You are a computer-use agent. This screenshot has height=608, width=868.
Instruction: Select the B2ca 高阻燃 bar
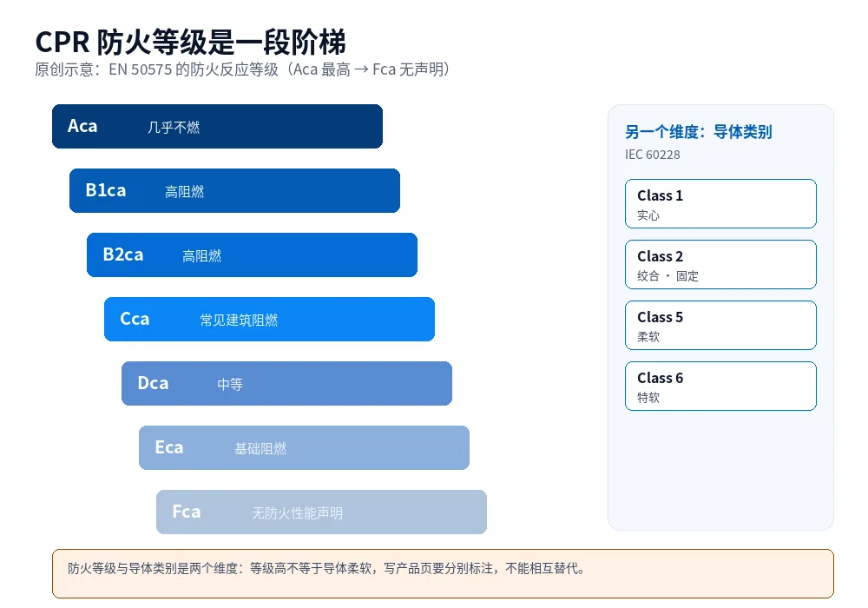(x=252, y=254)
